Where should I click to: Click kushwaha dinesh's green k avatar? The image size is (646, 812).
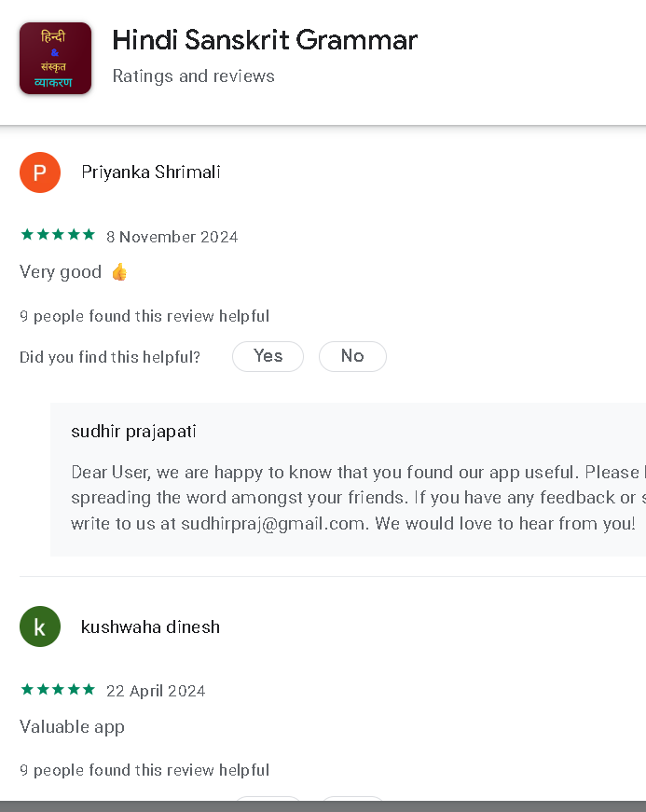point(40,626)
